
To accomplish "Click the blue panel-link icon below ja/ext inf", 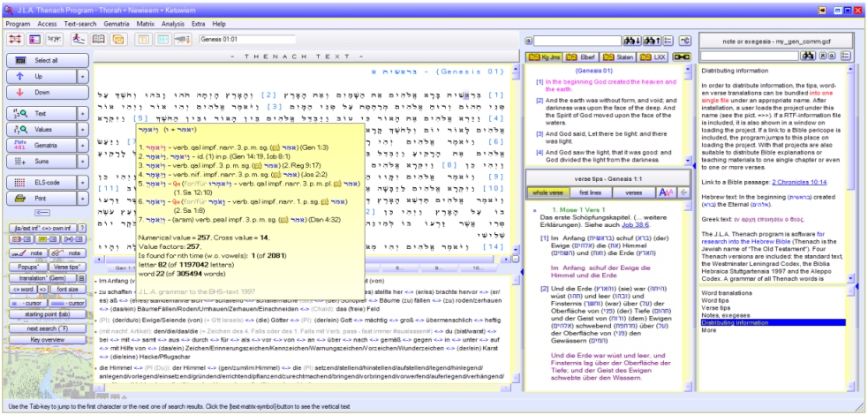I will coord(74,239).
